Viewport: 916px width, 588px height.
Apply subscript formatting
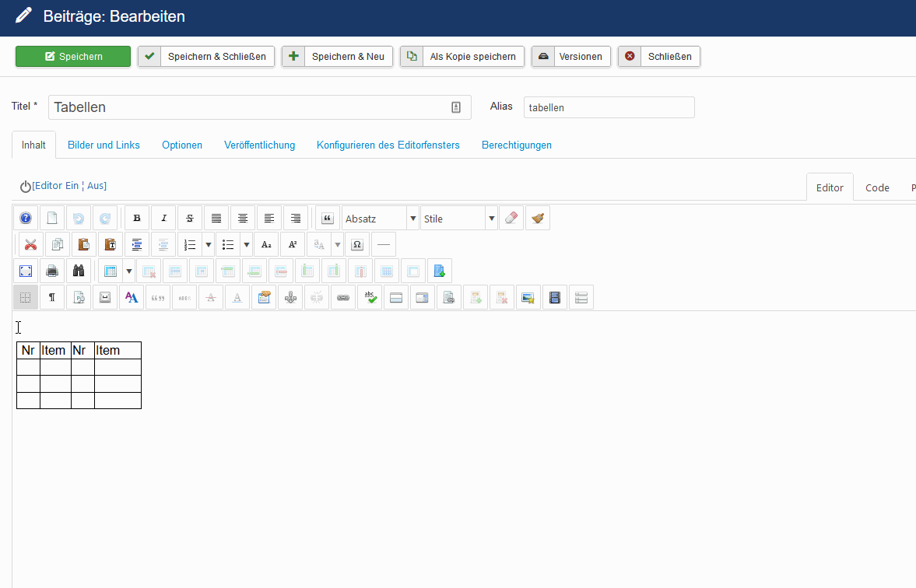coord(266,245)
